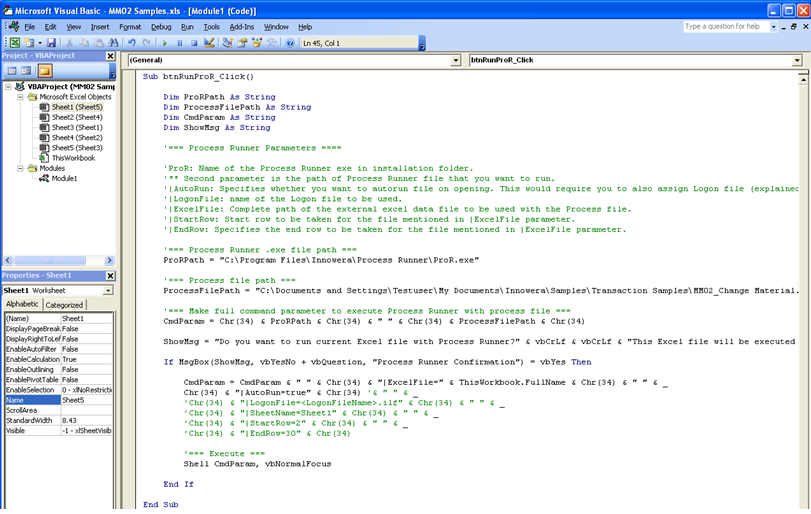Click the Find binoculars icon

pos(115,43)
